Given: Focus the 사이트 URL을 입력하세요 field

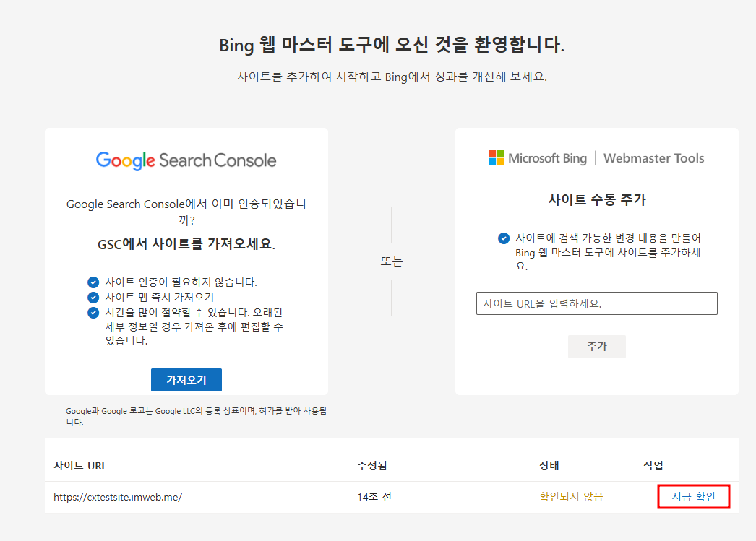Looking at the screenshot, I should (x=597, y=303).
